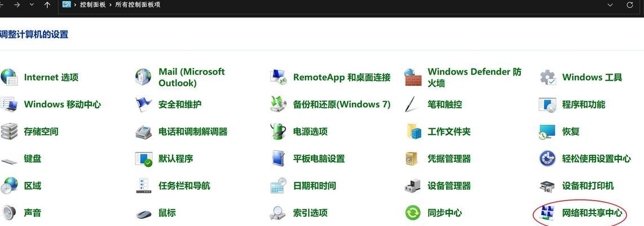This screenshot has width=644, height=226.
Task: Click the Windows Defender 防火墙 brick wall icon
Action: [413, 77]
